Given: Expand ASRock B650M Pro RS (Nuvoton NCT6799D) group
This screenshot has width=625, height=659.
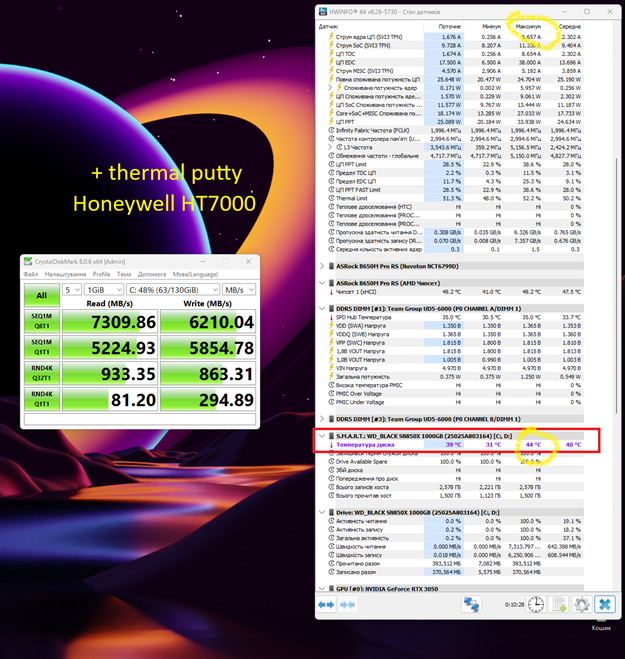Looking at the screenshot, I should [x=322, y=266].
